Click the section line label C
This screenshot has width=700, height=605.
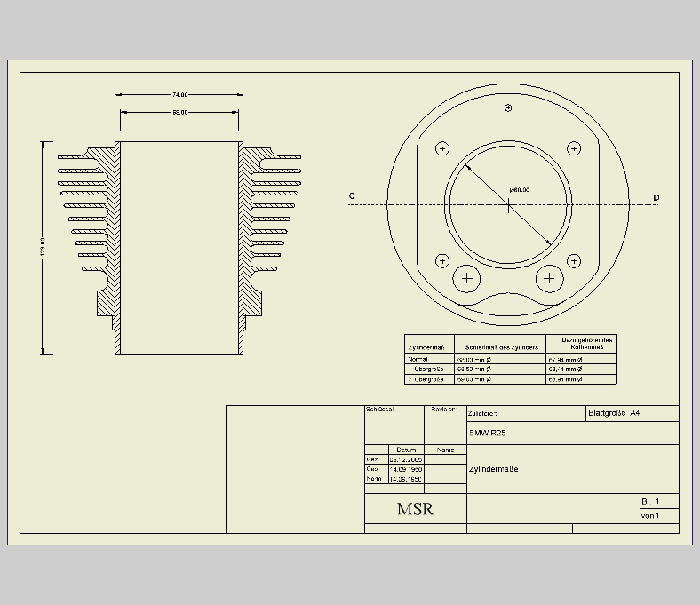coord(352,196)
